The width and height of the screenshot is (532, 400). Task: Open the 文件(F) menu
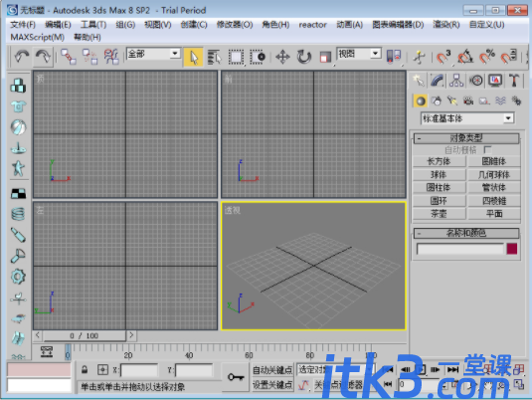(x=23, y=25)
